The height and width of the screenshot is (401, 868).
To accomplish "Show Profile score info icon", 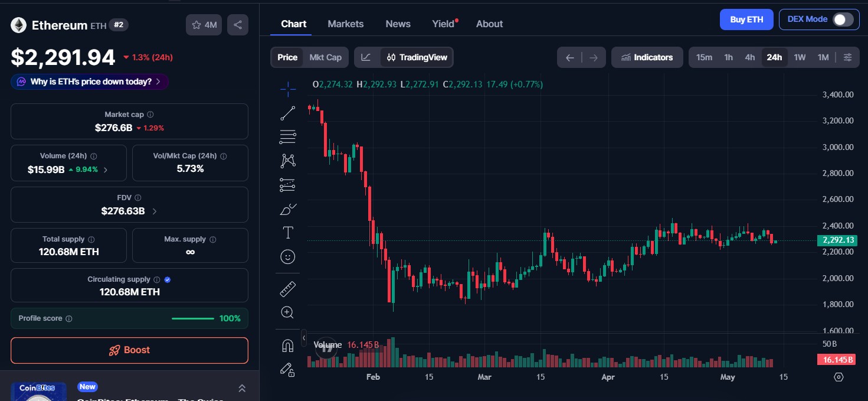I will [x=69, y=319].
